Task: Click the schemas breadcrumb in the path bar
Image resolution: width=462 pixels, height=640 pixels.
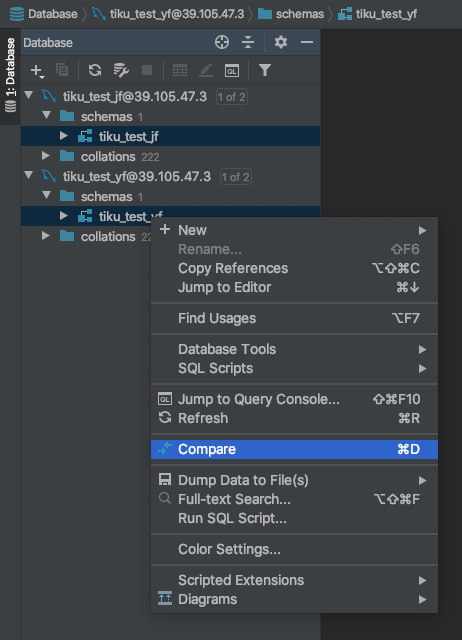Action: [x=300, y=14]
